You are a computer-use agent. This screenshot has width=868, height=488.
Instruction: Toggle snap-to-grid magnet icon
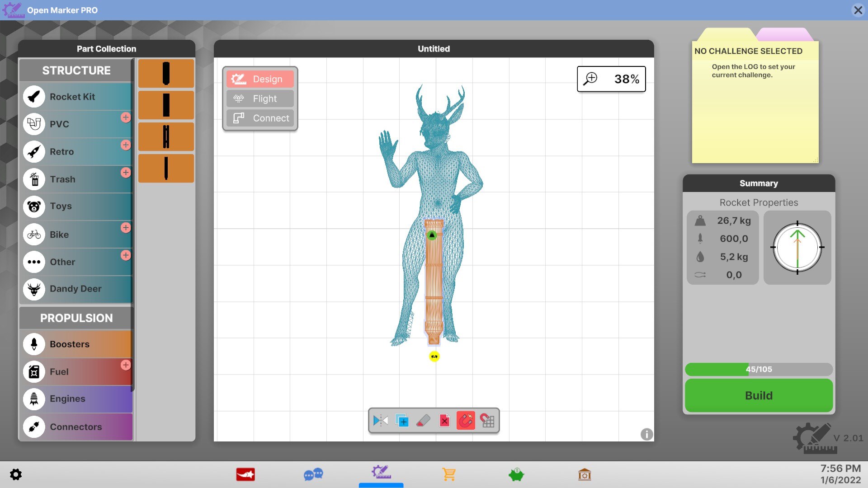(487, 421)
